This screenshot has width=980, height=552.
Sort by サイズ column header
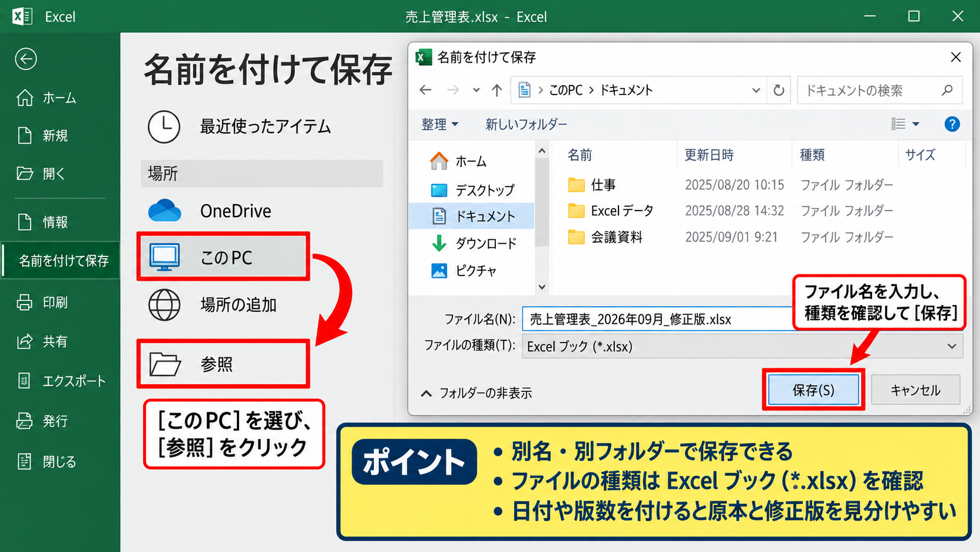[920, 155]
